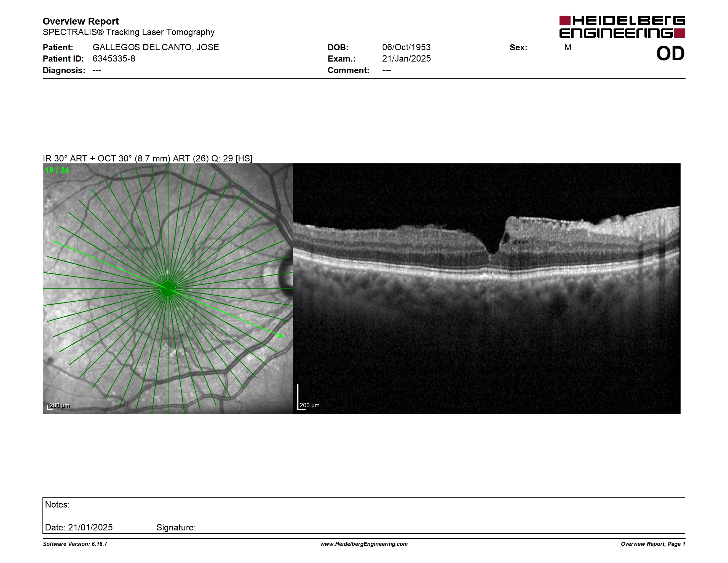Click the OCT B-scan cross-section image

click(487, 289)
